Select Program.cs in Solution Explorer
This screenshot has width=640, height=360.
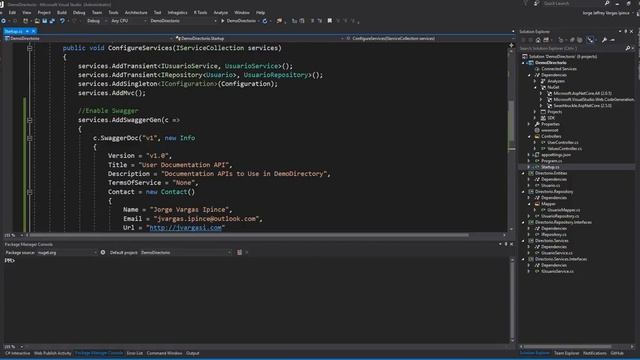pos(551,161)
